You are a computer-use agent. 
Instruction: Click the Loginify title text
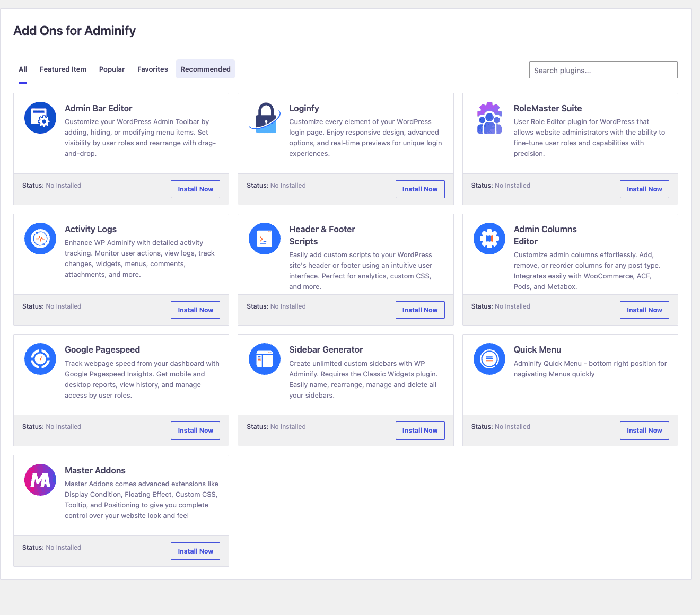tap(304, 108)
